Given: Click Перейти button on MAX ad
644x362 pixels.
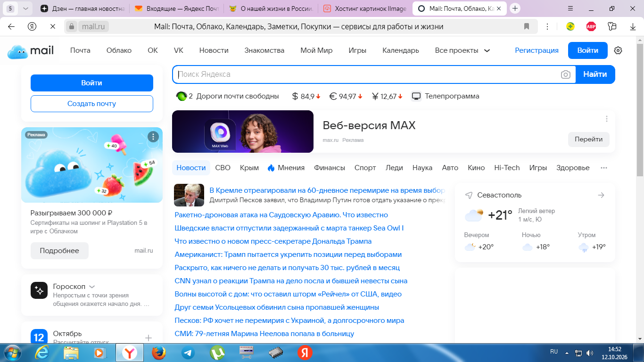Looking at the screenshot, I should (x=589, y=140).
